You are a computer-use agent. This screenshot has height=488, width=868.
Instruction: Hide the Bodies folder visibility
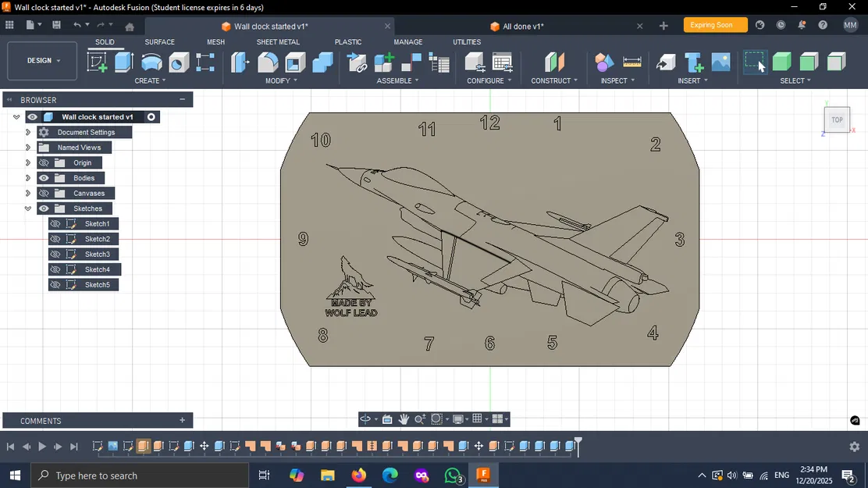(44, 178)
